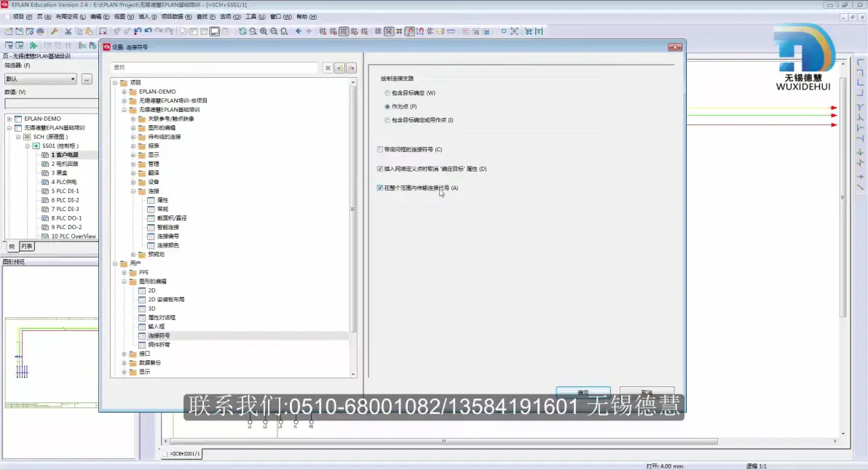Open page 2 电机回路 in navigator
This screenshot has height=470, width=868.
point(65,164)
